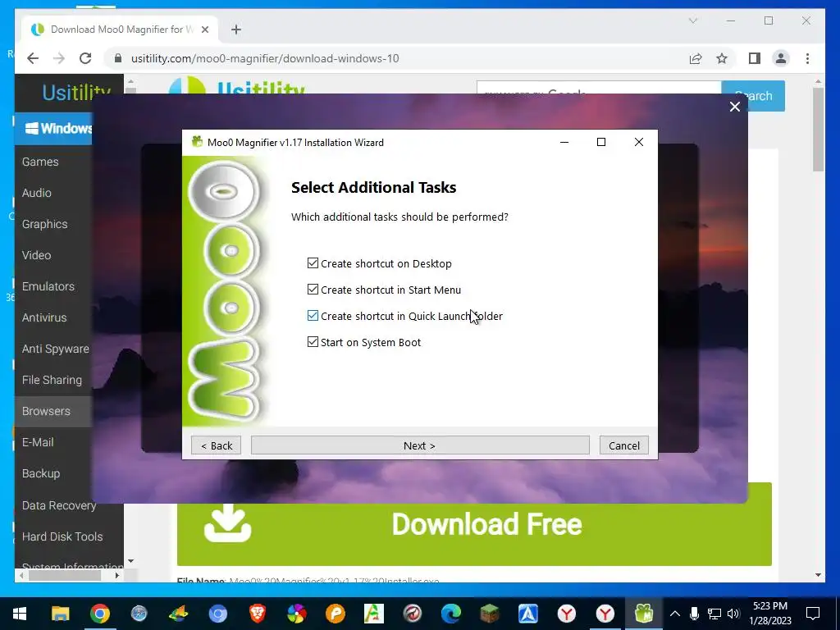This screenshot has width=840, height=630.
Task: Open File Explorer from taskbar
Action: click(x=60, y=614)
